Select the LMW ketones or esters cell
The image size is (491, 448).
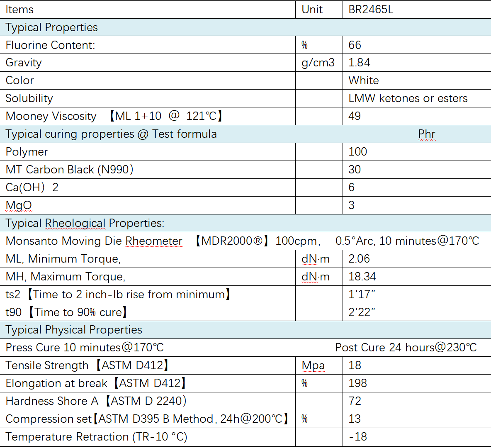408,98
